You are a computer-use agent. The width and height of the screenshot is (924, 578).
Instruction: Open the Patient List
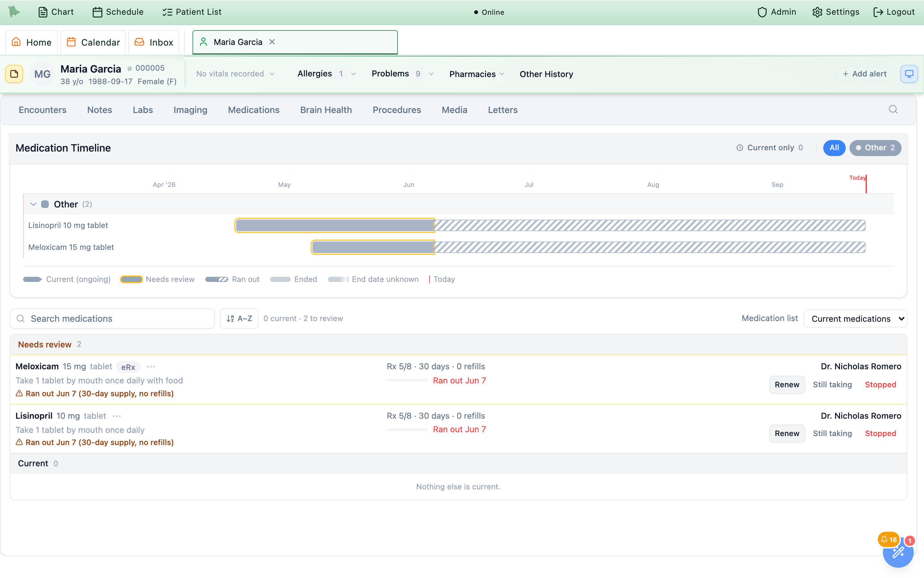[192, 12]
